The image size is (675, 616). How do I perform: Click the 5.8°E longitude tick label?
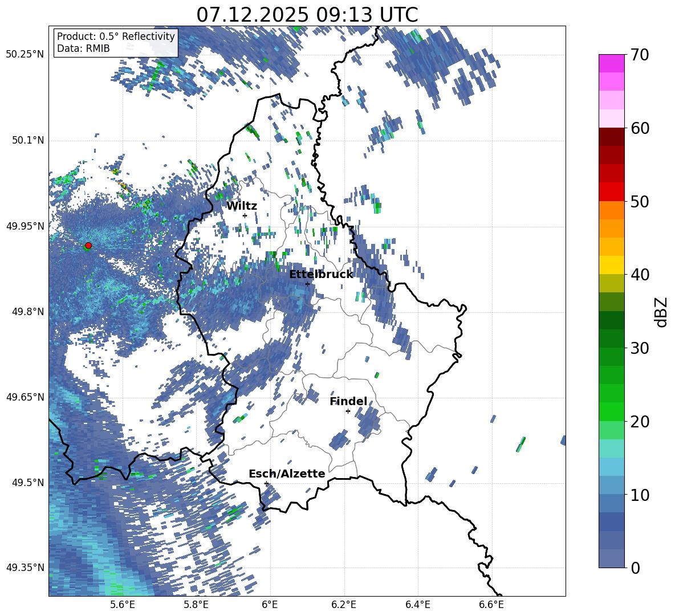(x=196, y=605)
